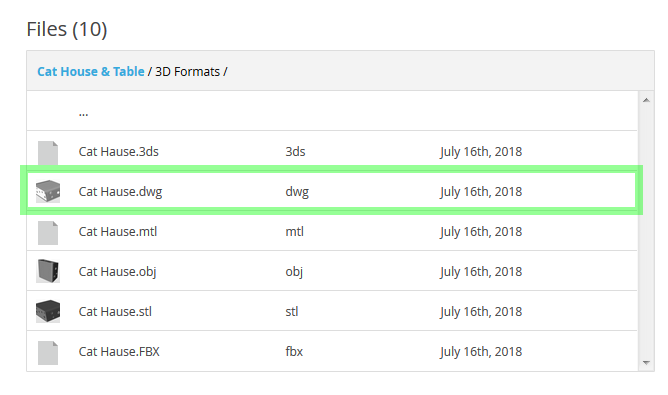Open the Cat Hause.dwg 3D thumbnail

coord(48,191)
